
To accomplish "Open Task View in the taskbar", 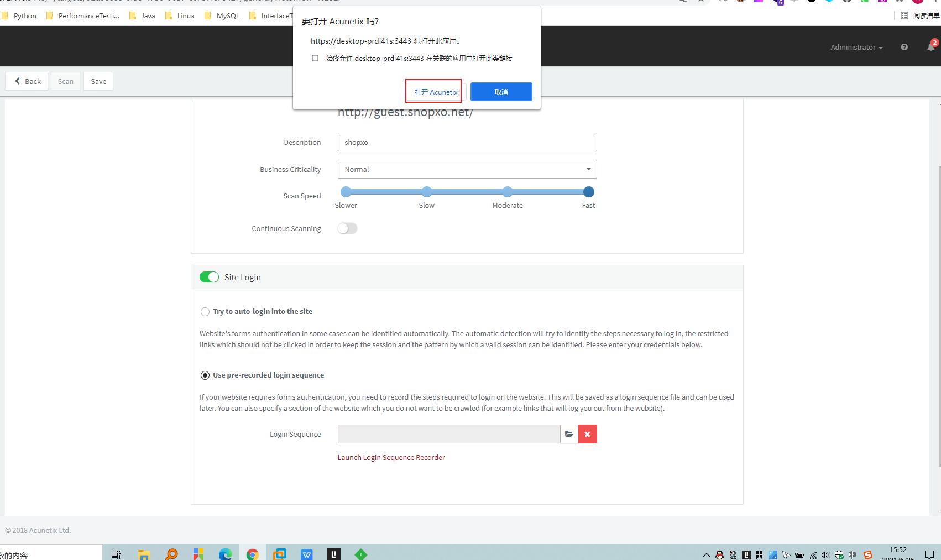I will (x=116, y=554).
